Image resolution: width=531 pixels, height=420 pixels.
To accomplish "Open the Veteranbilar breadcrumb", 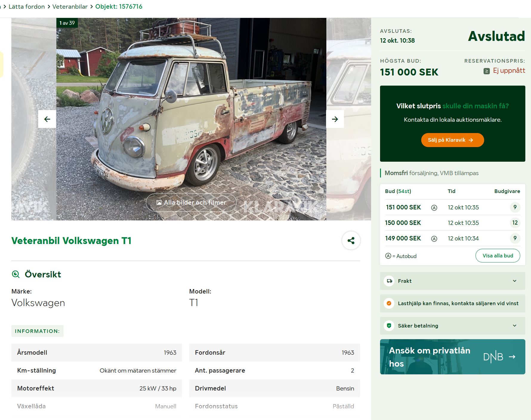I will click(x=70, y=7).
